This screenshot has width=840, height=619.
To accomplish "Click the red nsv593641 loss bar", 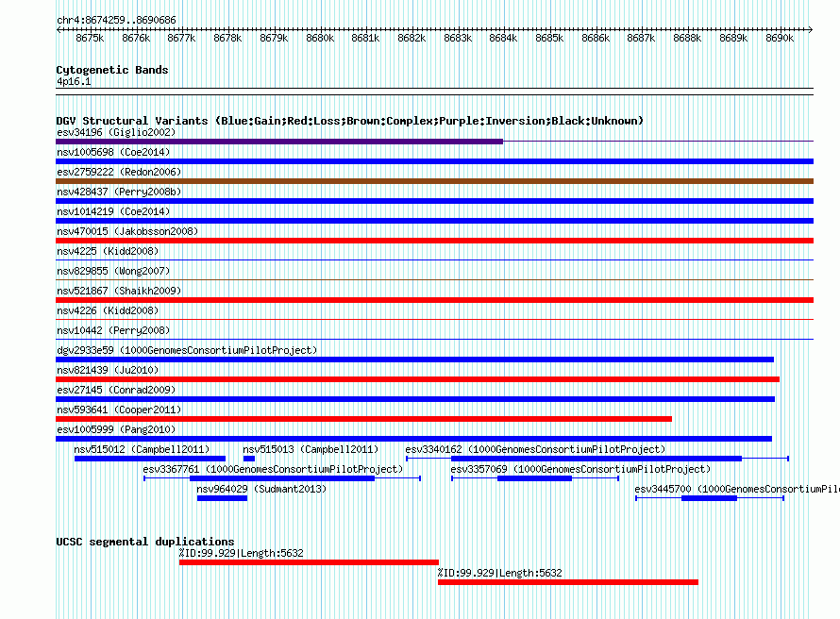I will [x=363, y=419].
